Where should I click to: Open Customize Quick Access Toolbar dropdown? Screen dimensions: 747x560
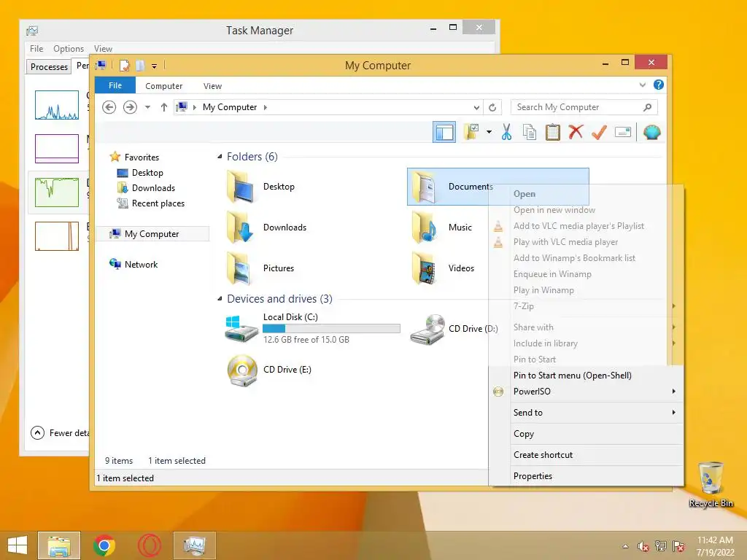coord(155,66)
